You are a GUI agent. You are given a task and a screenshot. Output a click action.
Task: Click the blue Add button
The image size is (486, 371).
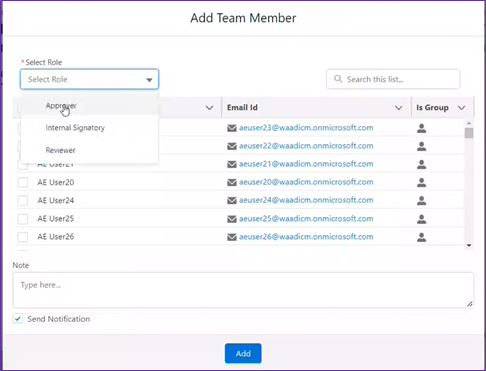(x=243, y=353)
